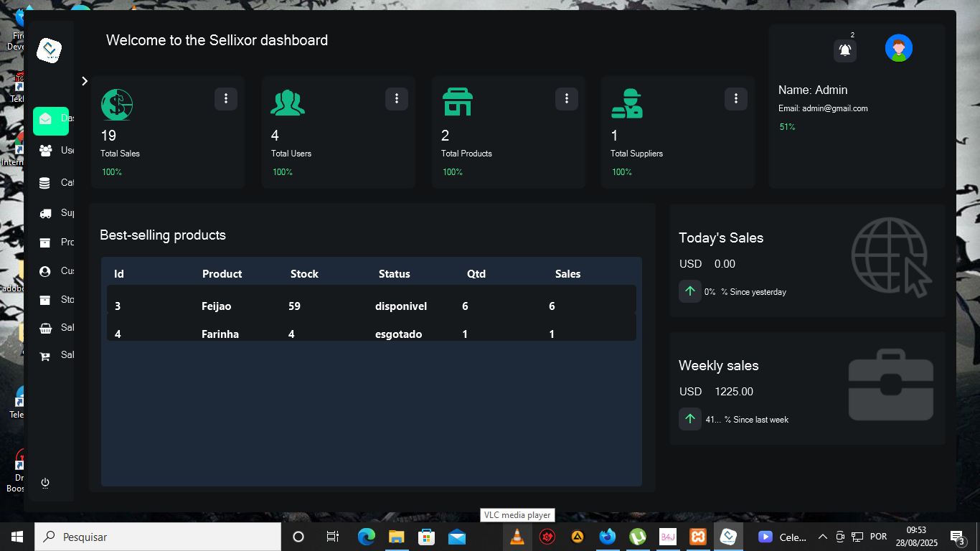The width and height of the screenshot is (980, 551).
Task: Click the globe icon in Today's Sales
Action: [x=892, y=258]
